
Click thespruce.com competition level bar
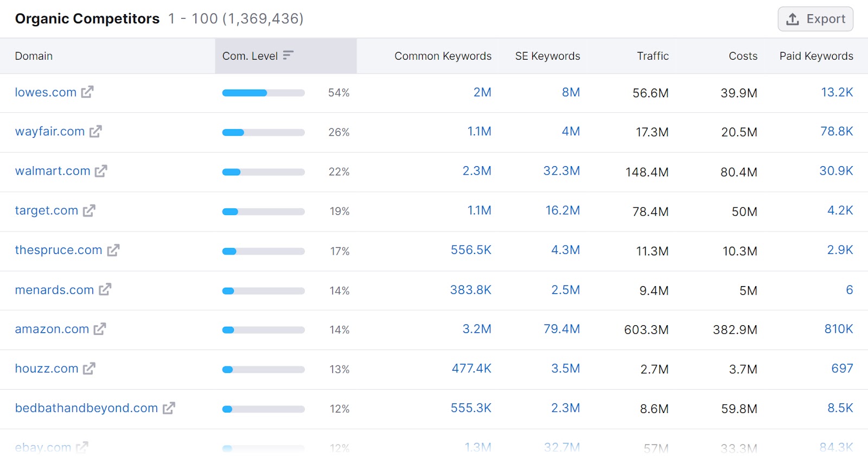pyautogui.click(x=263, y=251)
